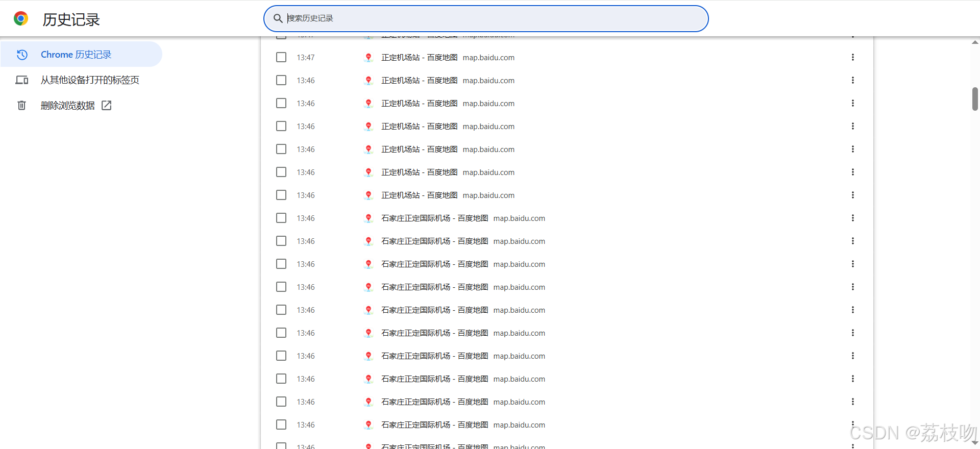The width and height of the screenshot is (980, 449).
Task: Open the topmost 石家庄正定国际机场 - 百度地图 link
Action: pos(434,218)
